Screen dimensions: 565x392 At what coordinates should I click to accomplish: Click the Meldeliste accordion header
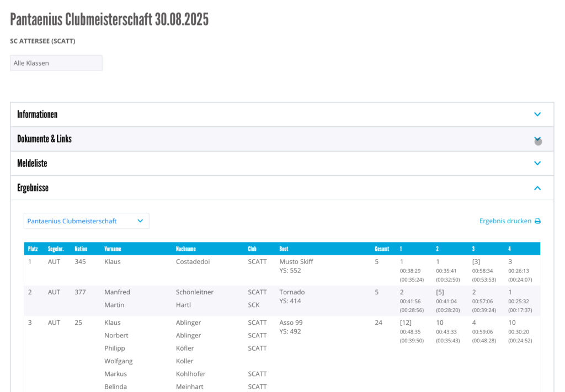tap(282, 163)
